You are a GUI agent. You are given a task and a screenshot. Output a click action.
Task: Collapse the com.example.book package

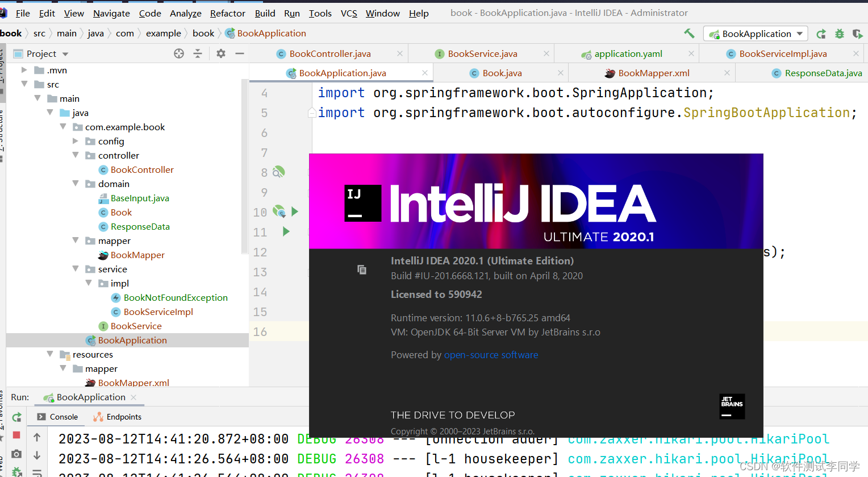[63, 127]
